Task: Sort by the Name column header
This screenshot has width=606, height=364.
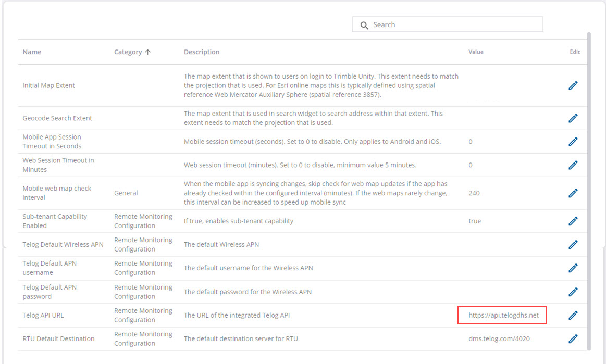Action: (x=32, y=52)
